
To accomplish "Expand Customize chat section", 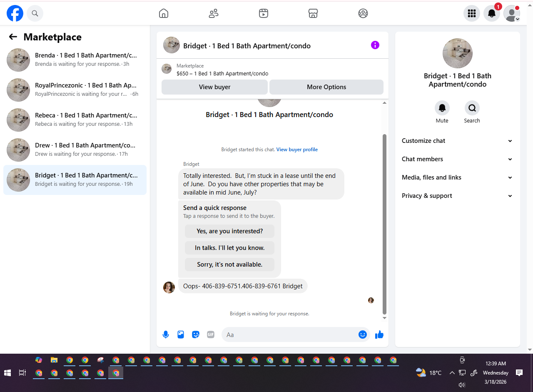I will [458, 141].
